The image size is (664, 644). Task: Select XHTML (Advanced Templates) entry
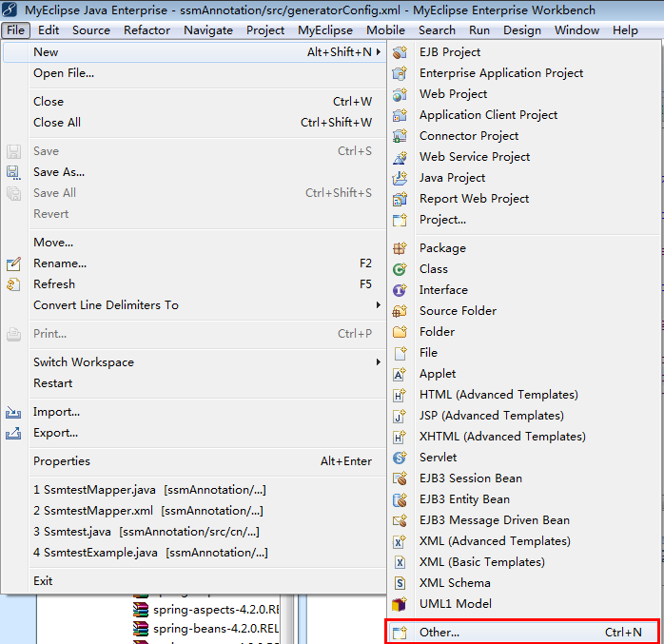[x=524, y=437]
